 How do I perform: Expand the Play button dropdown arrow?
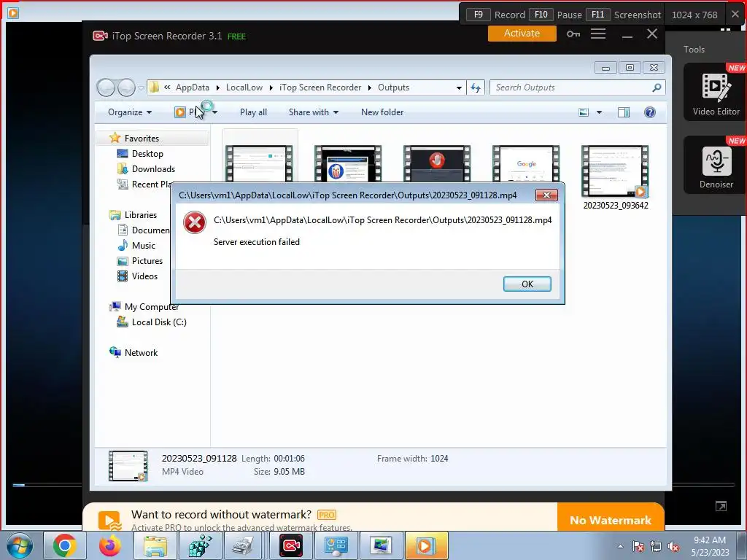[x=215, y=112]
